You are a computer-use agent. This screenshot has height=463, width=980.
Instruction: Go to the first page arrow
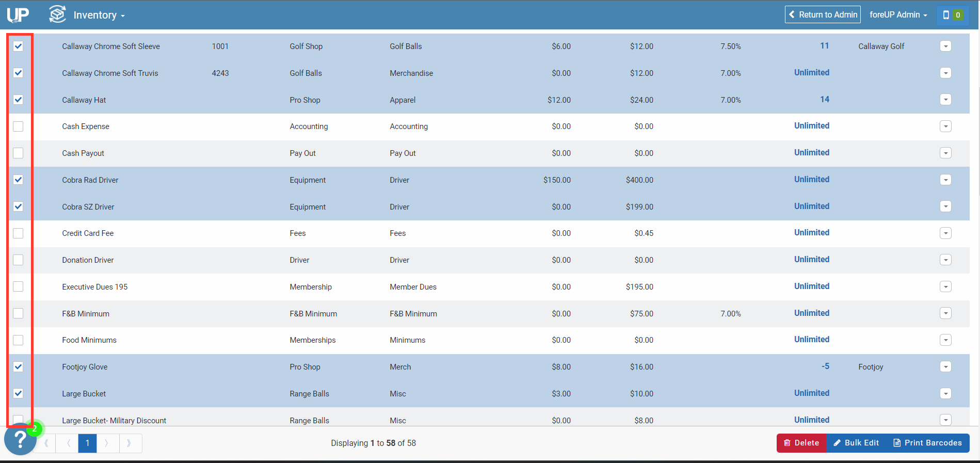[x=47, y=443]
